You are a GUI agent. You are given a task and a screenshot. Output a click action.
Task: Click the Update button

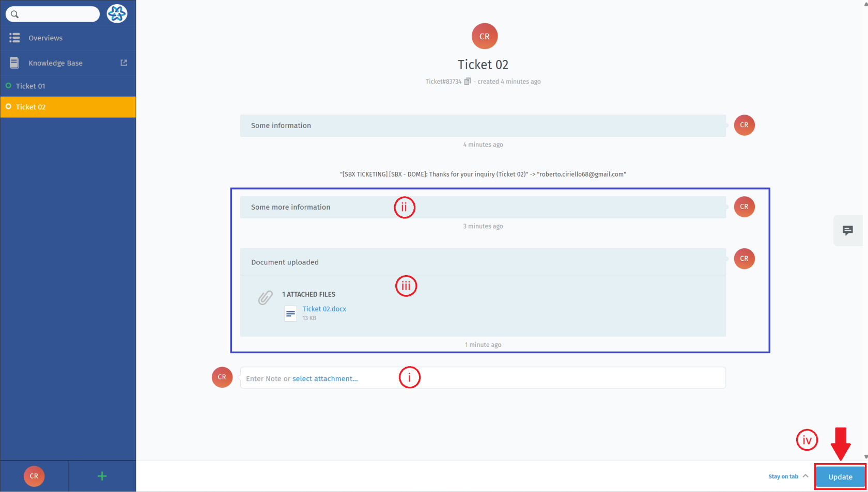coord(840,477)
